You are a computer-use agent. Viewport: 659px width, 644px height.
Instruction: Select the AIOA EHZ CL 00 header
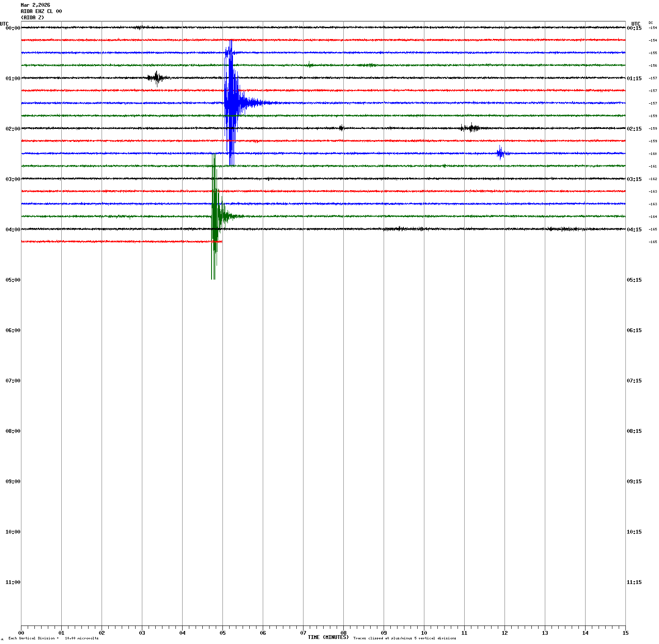coord(41,11)
